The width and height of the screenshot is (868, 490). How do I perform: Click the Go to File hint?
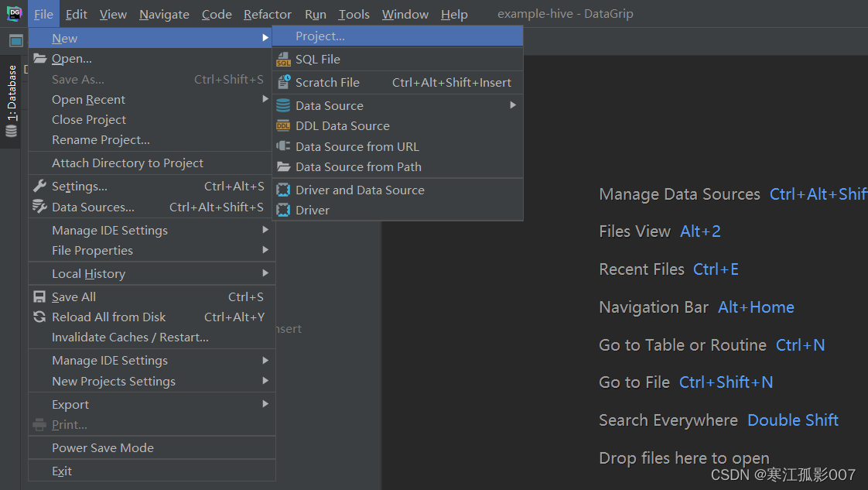pos(686,382)
